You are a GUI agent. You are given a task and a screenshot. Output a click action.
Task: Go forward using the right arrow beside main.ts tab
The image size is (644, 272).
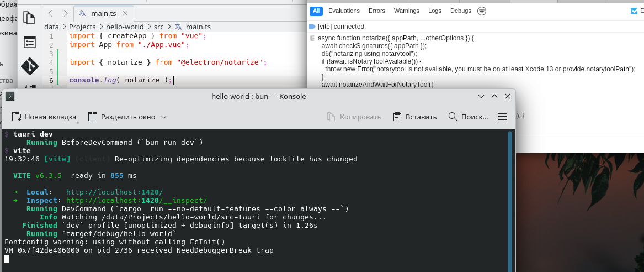[x=65, y=14]
